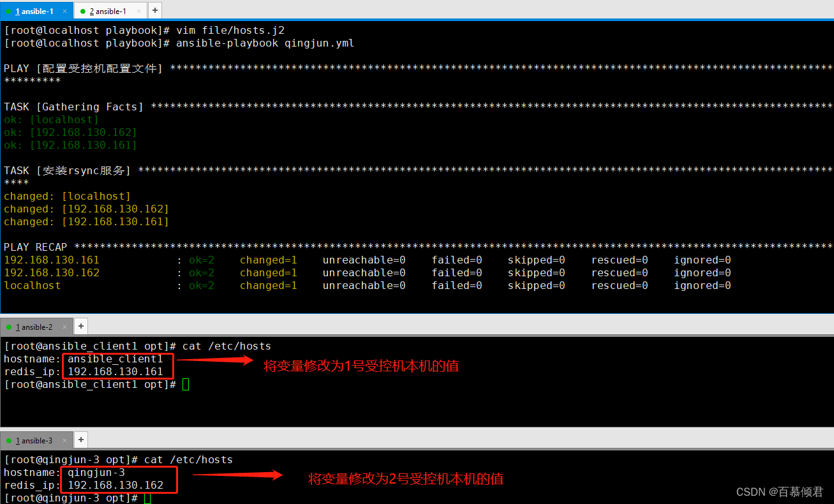Screen dimensions: 834x504
Task: Click the cursor at the qingjun-3 prompt
Action: coord(147,498)
